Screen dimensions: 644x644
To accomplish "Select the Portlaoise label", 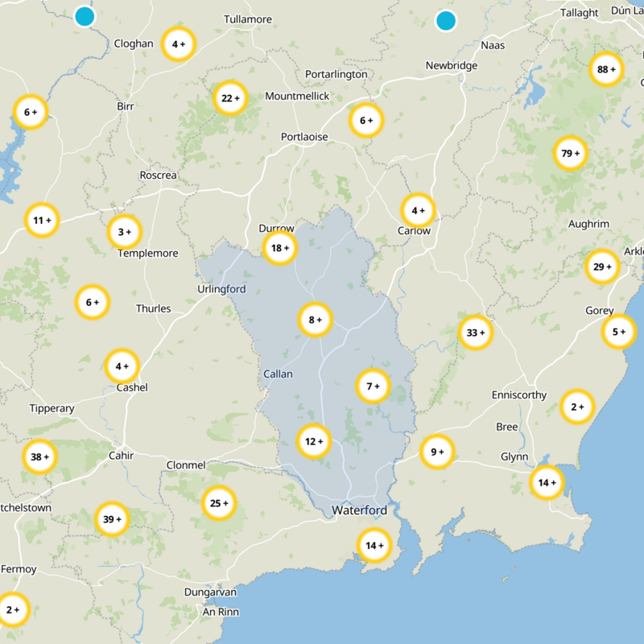I will (x=304, y=137).
